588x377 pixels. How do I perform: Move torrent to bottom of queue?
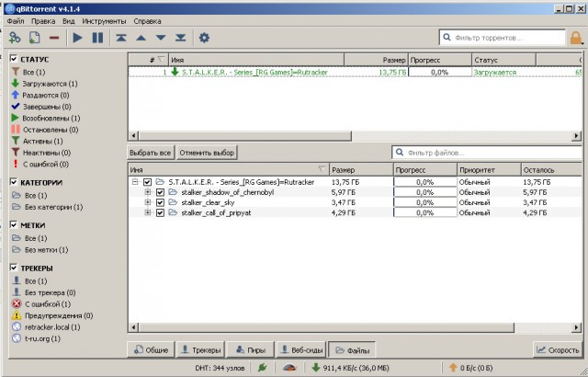click(x=181, y=38)
